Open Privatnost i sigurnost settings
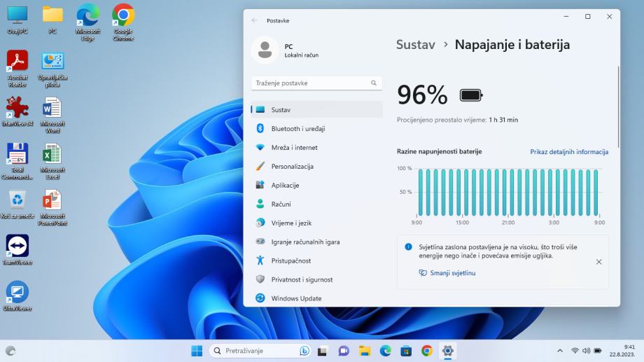The image size is (644, 362). (316, 280)
